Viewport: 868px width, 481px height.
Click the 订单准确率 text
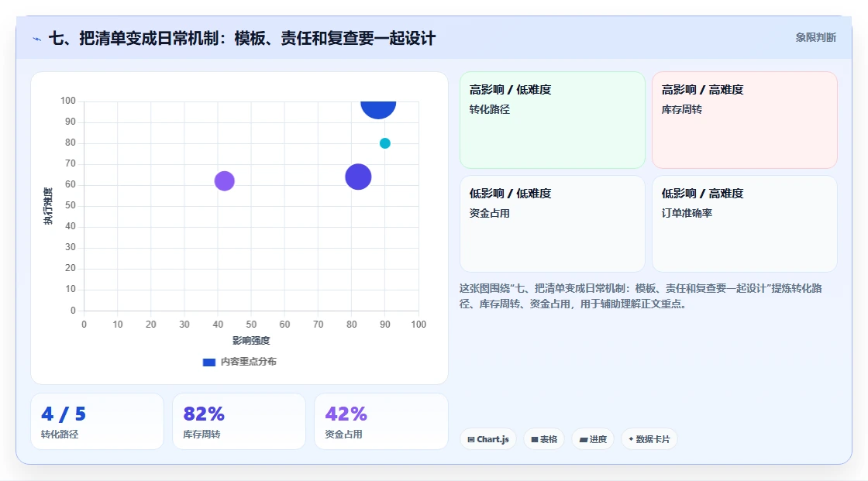click(x=687, y=213)
